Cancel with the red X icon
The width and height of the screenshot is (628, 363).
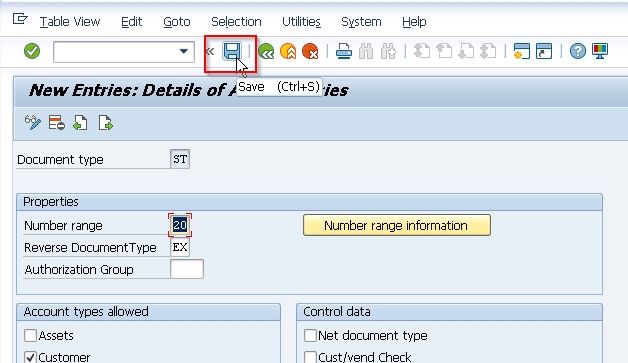pos(310,52)
